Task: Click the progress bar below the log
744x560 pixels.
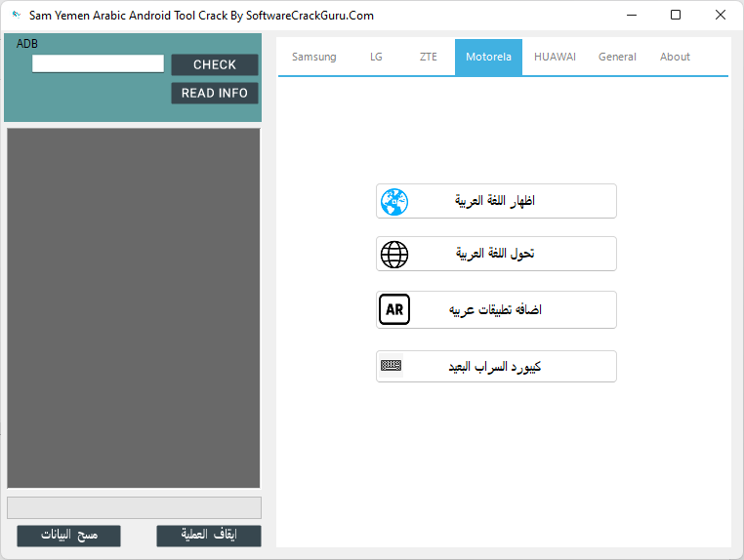Action: (x=134, y=508)
